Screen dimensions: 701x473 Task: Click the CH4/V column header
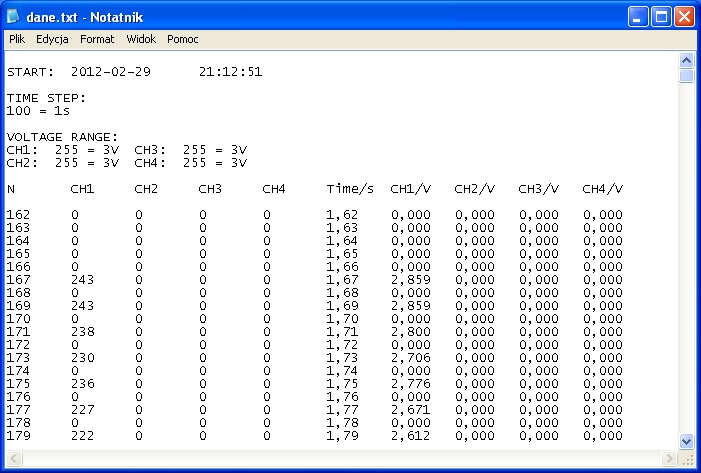pos(602,189)
